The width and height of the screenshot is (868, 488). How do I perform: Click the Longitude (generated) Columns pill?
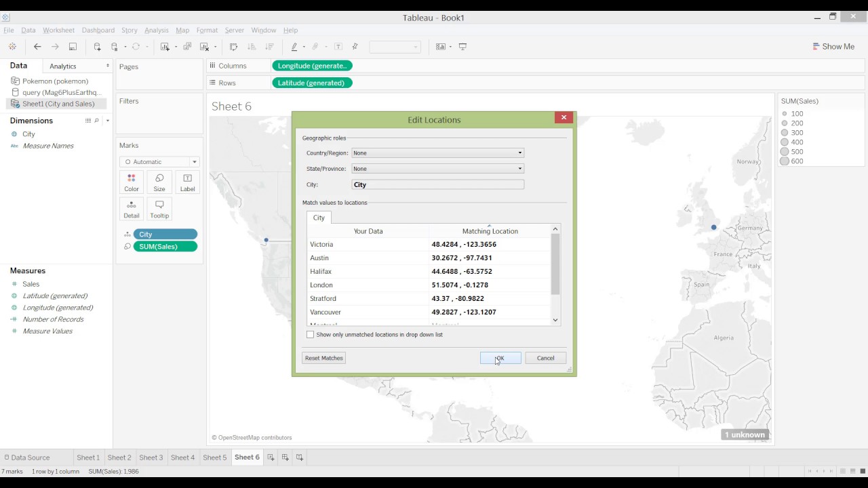pyautogui.click(x=312, y=66)
